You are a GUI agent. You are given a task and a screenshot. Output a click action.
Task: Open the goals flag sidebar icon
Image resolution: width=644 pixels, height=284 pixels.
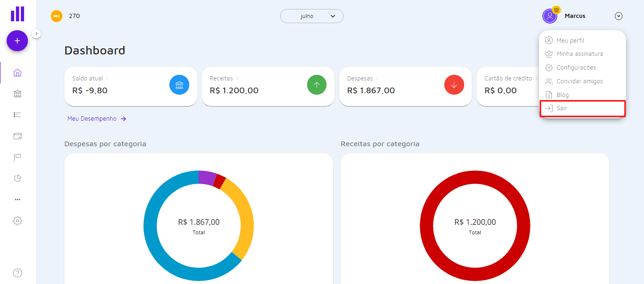pos(18,157)
